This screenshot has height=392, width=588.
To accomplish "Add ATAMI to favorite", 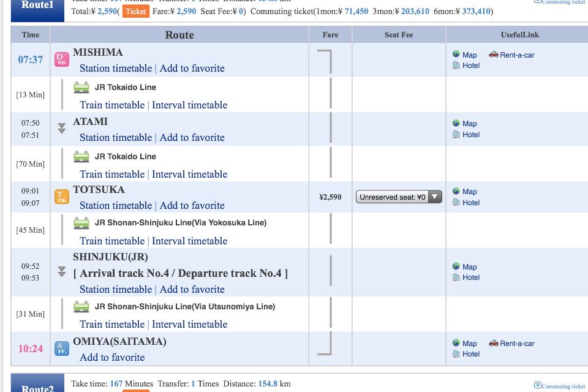I will point(192,137).
